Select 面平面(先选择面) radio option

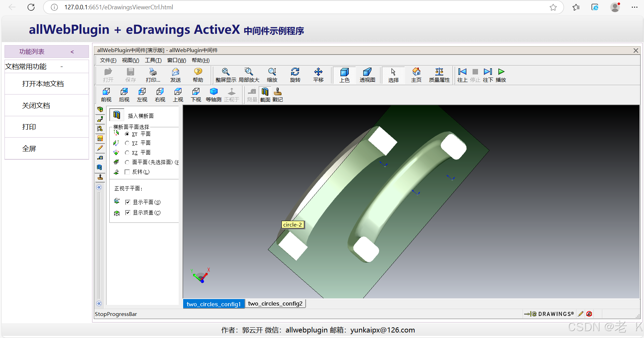tap(127, 162)
